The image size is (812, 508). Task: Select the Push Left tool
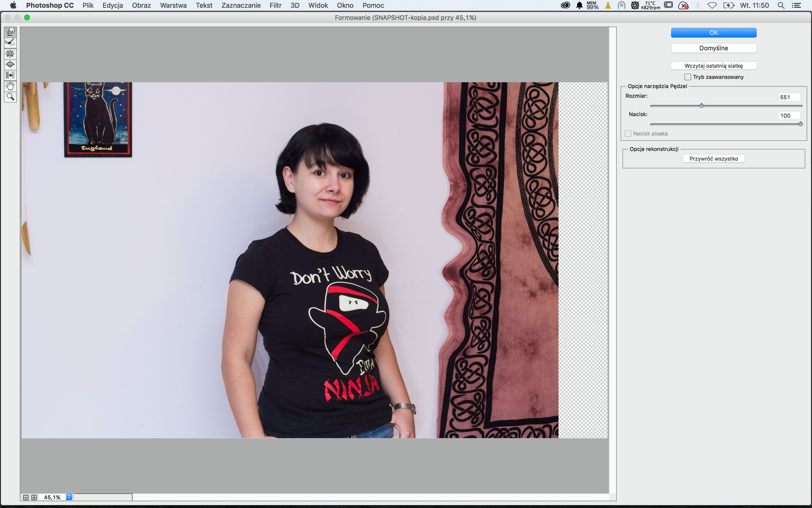click(x=10, y=75)
